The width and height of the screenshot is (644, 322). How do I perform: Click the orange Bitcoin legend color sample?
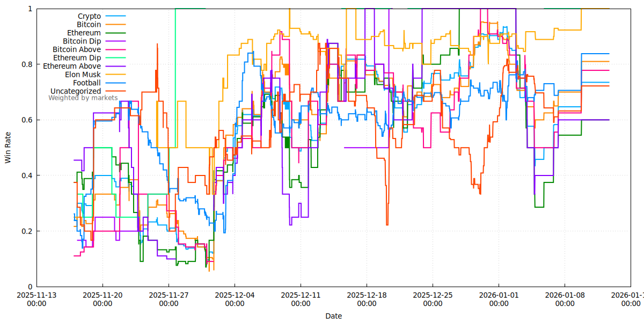[x=115, y=24]
